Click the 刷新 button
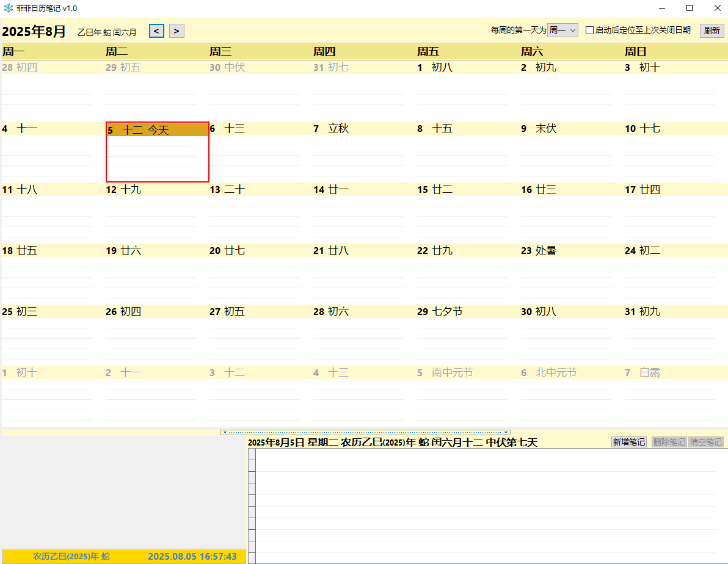 (712, 31)
